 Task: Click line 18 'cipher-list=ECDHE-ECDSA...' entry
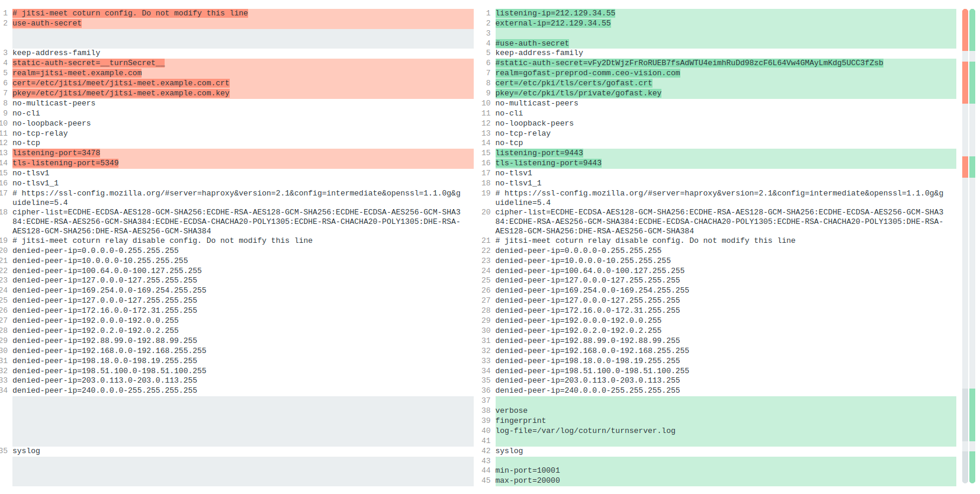[236, 222]
